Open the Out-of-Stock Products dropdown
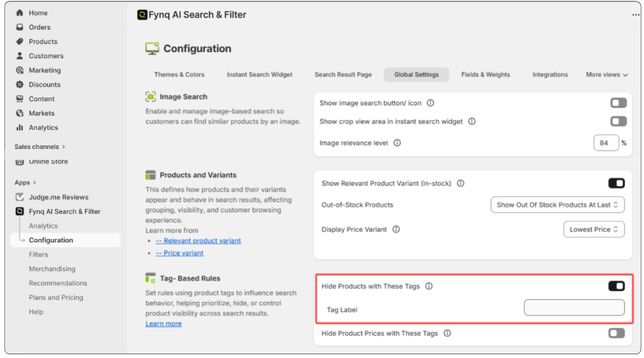 [x=557, y=204]
